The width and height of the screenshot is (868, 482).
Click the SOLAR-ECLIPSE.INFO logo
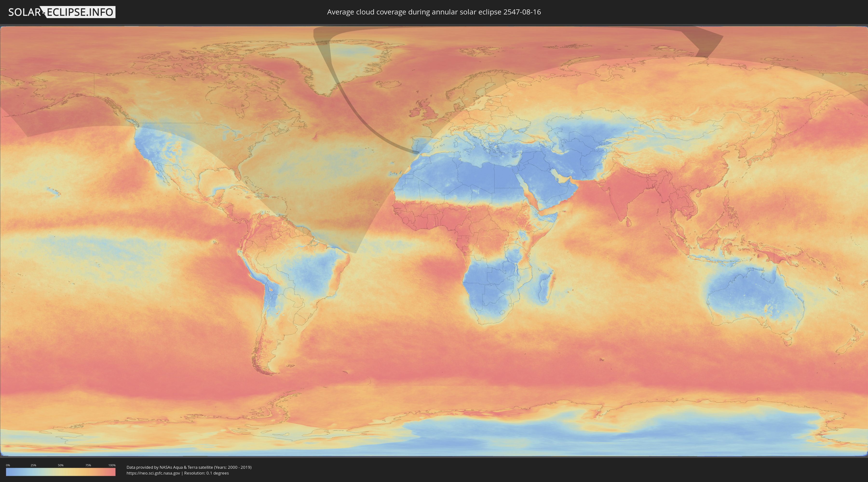click(x=62, y=12)
